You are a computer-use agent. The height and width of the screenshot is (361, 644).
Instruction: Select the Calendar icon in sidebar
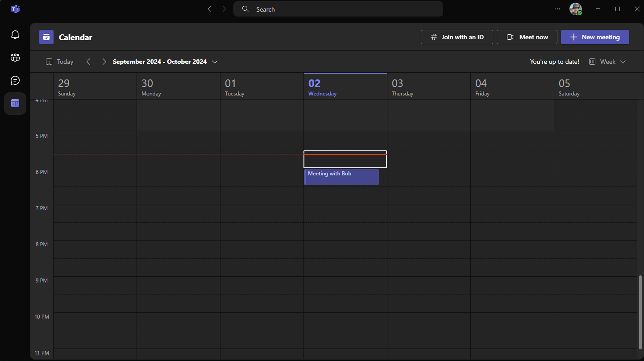point(15,104)
